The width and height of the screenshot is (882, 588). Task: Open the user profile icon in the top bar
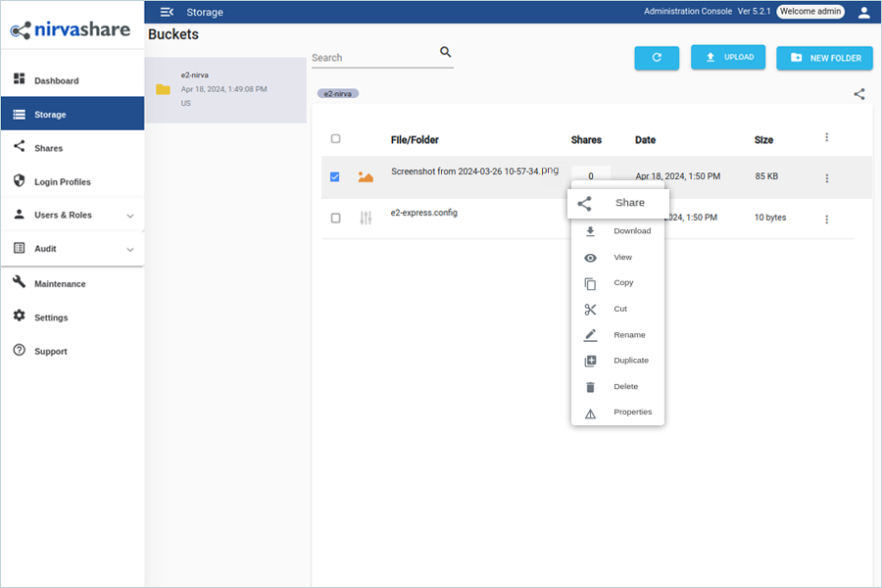(x=864, y=12)
